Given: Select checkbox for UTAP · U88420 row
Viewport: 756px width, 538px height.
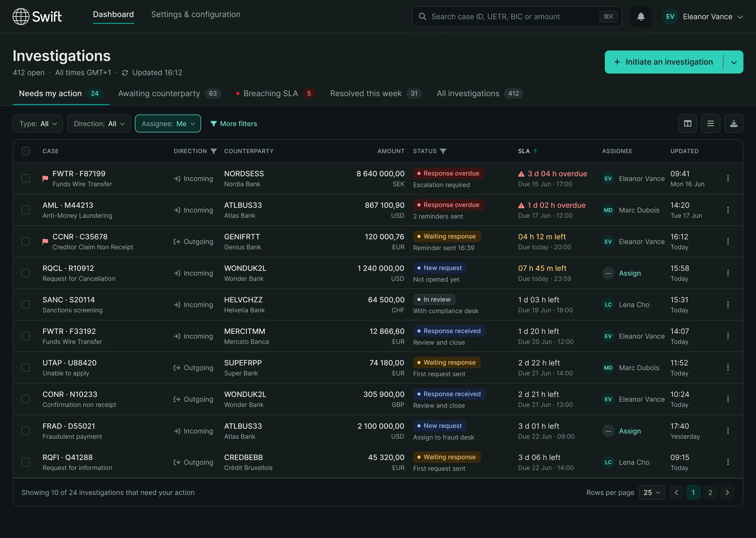Looking at the screenshot, I should coord(26,368).
